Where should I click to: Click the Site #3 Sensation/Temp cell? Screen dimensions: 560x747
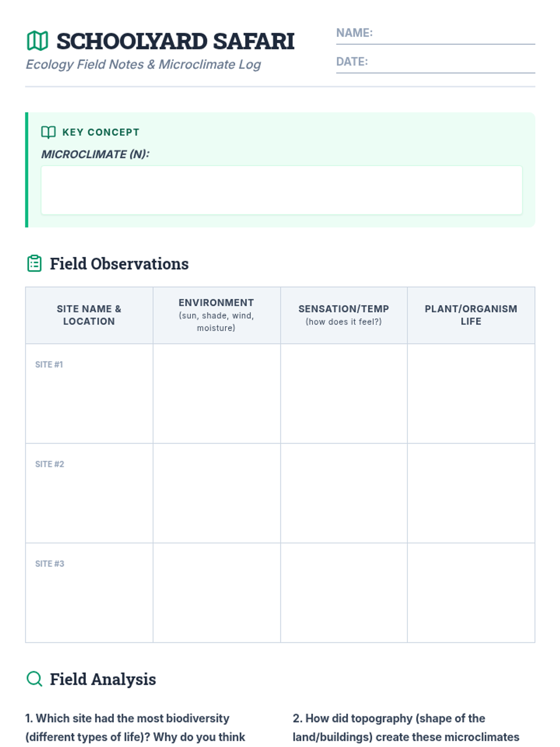click(x=344, y=592)
